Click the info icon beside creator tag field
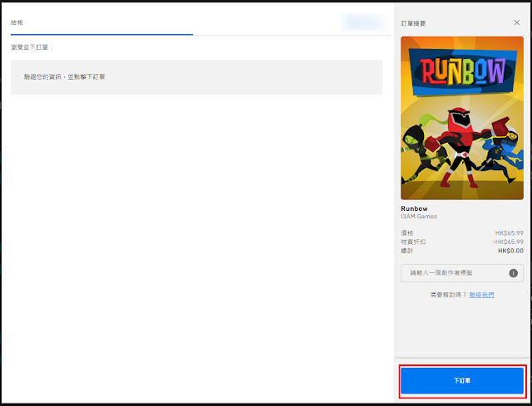Screen dimensions: 532x406 point(513,273)
